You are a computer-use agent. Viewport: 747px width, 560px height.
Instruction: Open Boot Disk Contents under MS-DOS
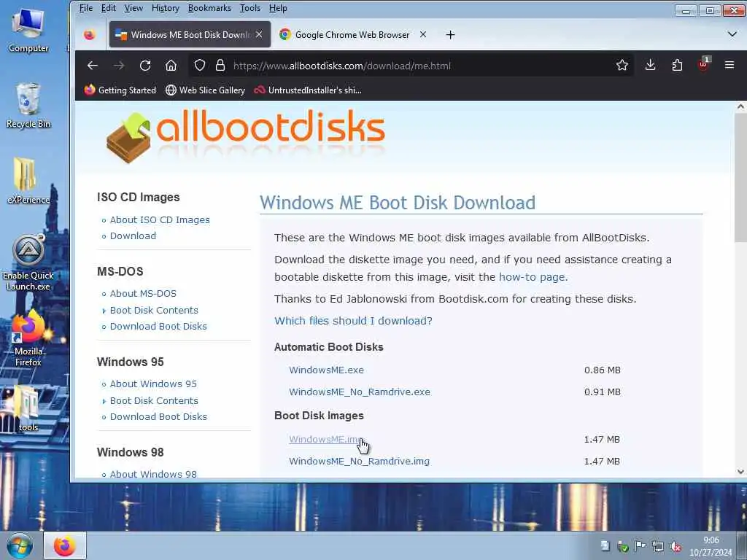click(154, 310)
